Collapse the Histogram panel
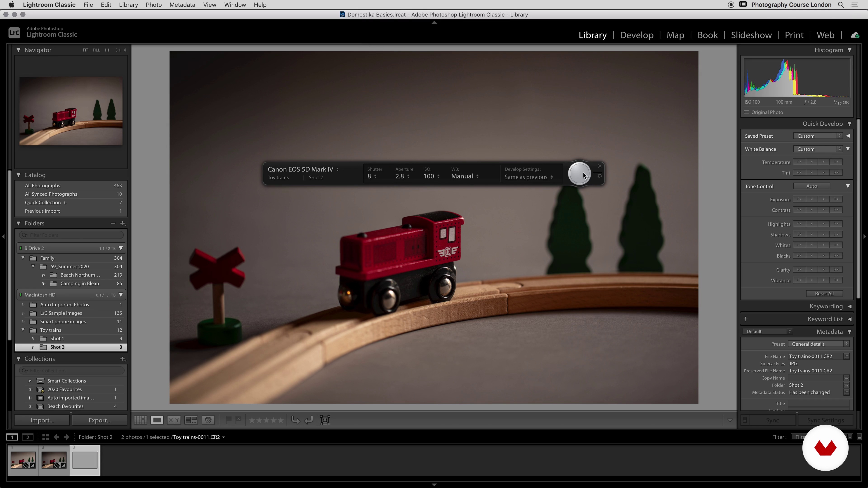 (x=849, y=50)
